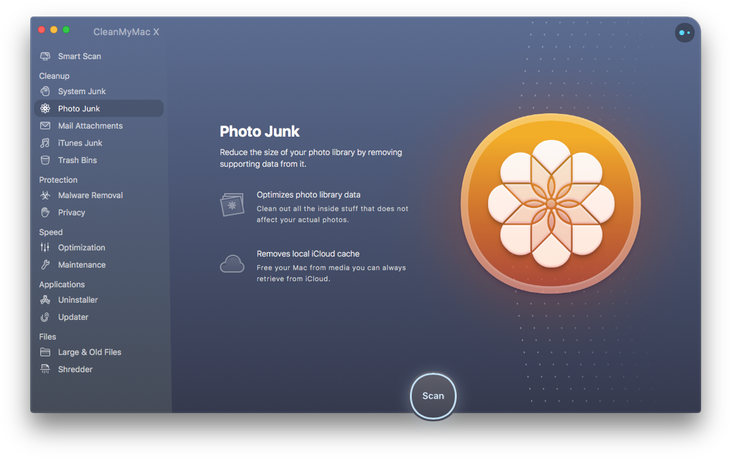
Task: Click the Photo Junk main heading
Action: 259,132
